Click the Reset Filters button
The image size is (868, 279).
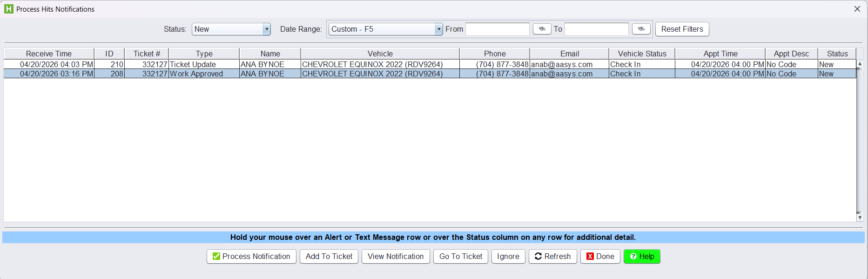[x=682, y=29]
